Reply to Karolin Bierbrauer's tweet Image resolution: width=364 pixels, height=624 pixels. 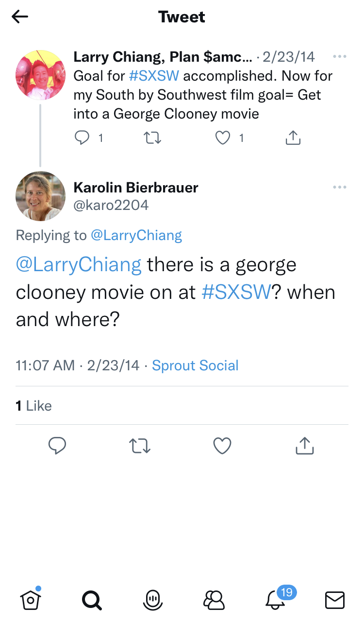pyautogui.click(x=57, y=445)
